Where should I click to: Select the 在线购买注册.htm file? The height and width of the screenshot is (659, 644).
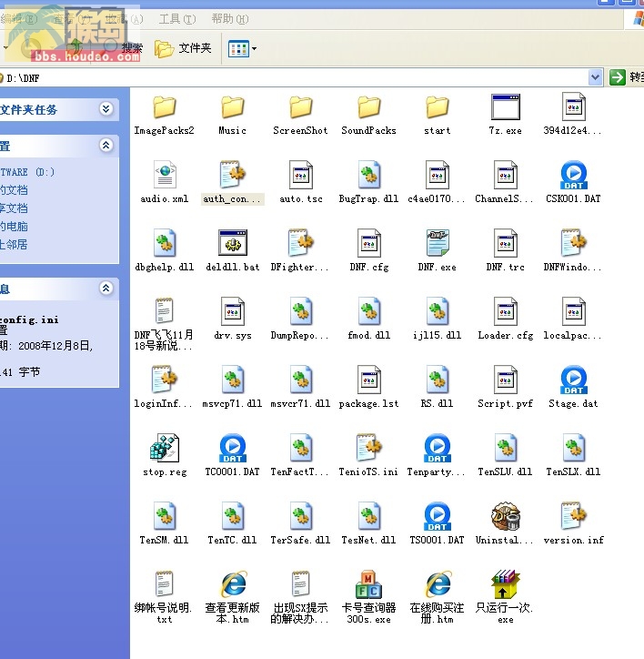(437, 584)
